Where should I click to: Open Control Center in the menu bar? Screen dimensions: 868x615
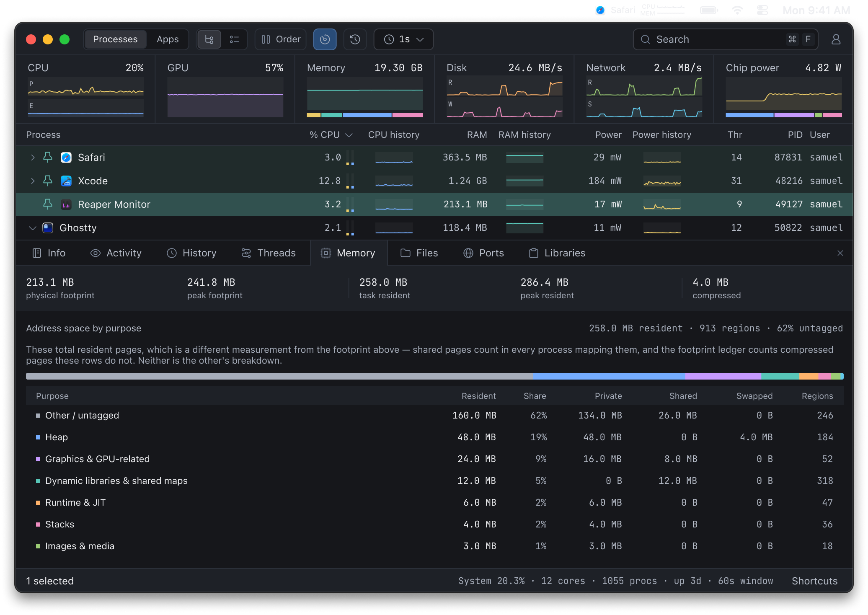[762, 10]
